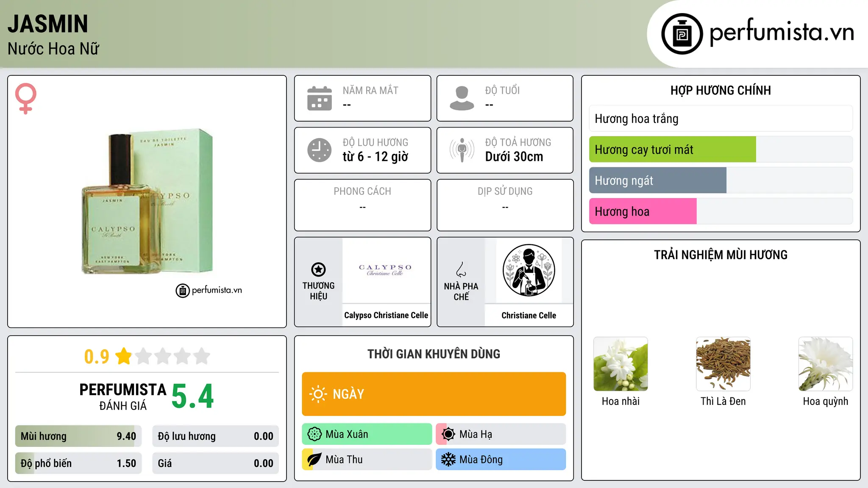This screenshot has height=488, width=868.
Task: Click the perfumista.vn bottle logo icon
Action: tap(682, 34)
